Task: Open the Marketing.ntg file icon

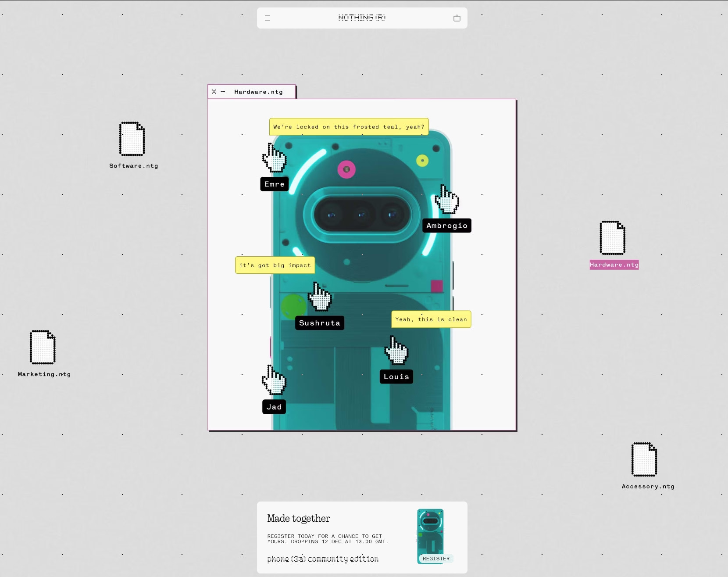Action: click(x=43, y=347)
